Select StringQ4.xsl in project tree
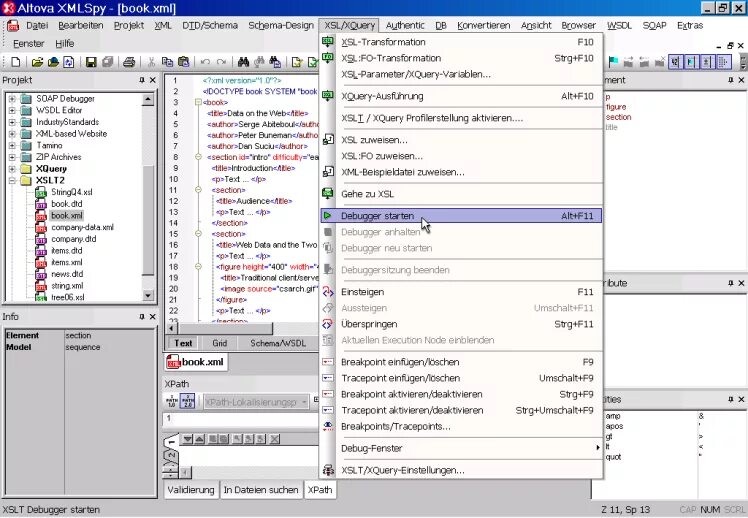Screen dimensions: 748x518 (72, 192)
